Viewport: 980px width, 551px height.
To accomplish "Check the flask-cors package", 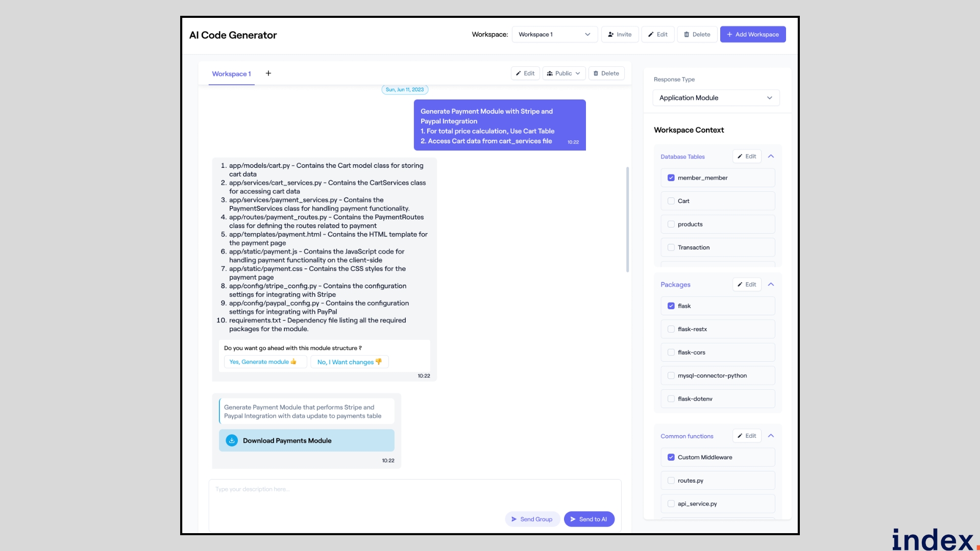I will click(671, 353).
